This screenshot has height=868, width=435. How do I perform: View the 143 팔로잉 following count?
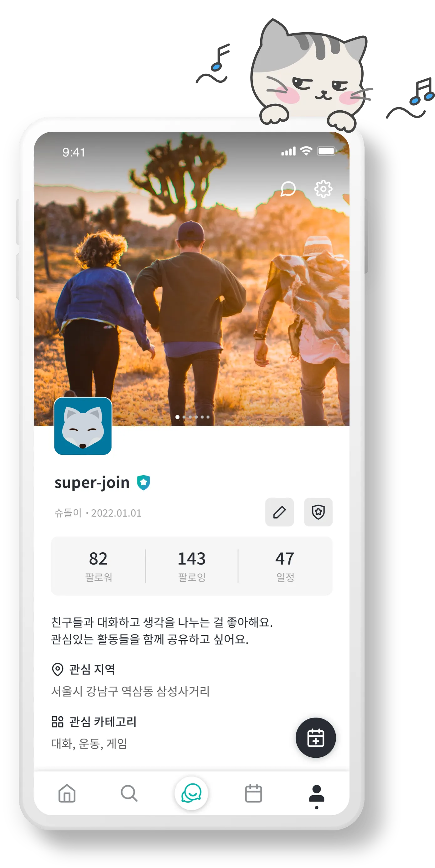coord(192,566)
